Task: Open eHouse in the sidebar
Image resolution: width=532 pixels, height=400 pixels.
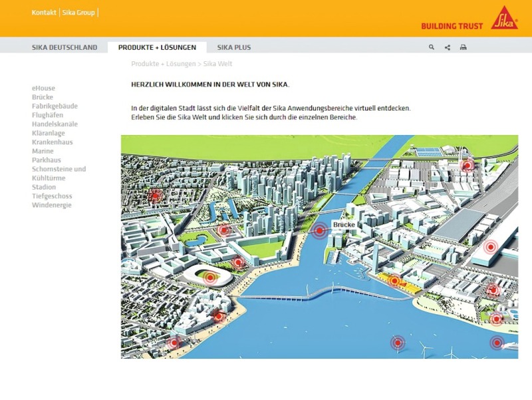Action: coord(43,89)
